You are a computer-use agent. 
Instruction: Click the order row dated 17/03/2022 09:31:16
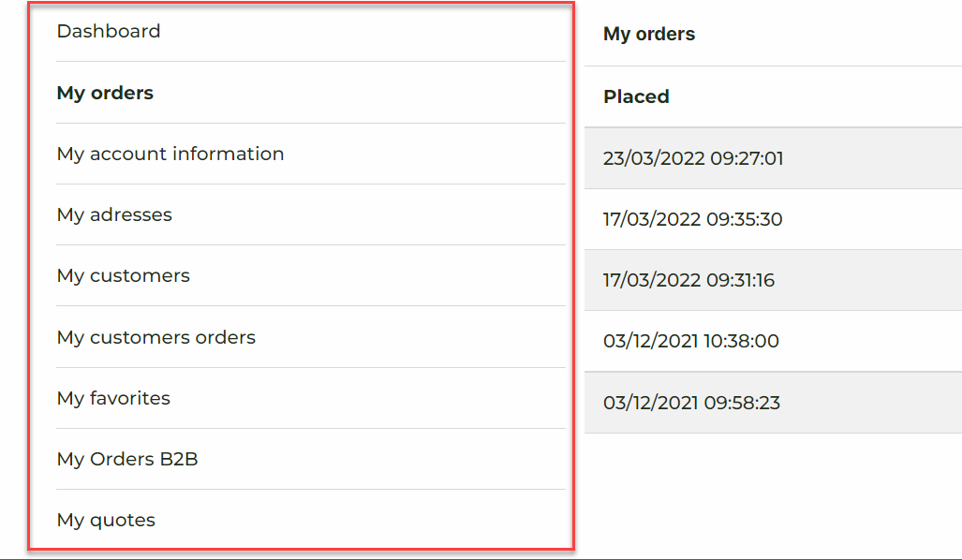(688, 280)
